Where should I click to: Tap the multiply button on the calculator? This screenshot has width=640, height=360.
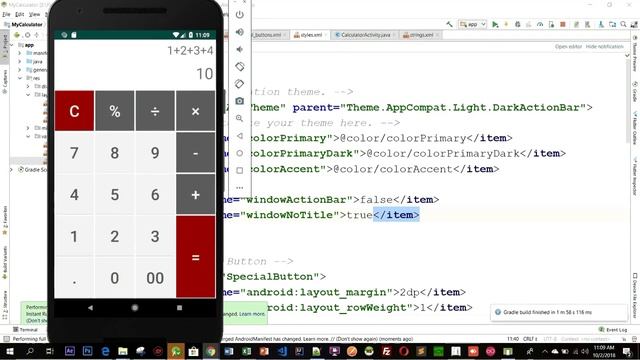(196, 111)
